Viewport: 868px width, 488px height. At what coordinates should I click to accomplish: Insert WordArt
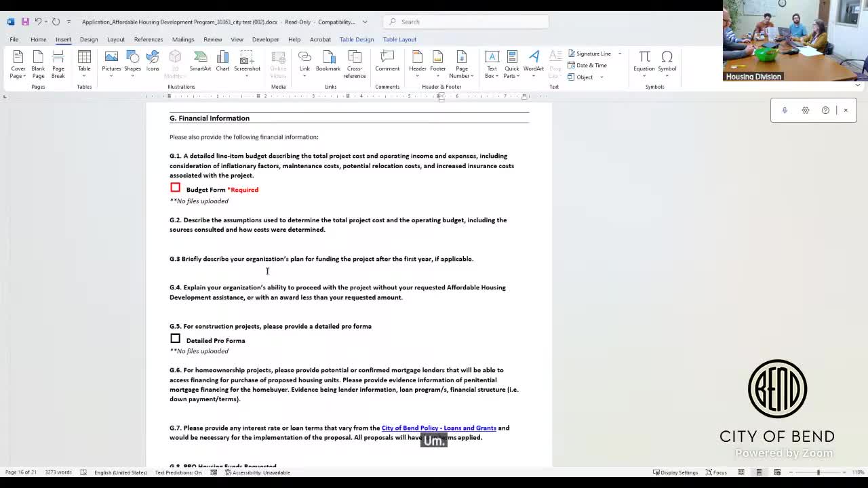534,64
